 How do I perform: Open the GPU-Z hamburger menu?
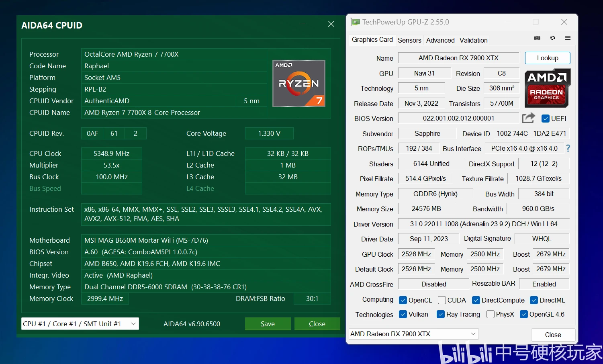[x=568, y=38]
